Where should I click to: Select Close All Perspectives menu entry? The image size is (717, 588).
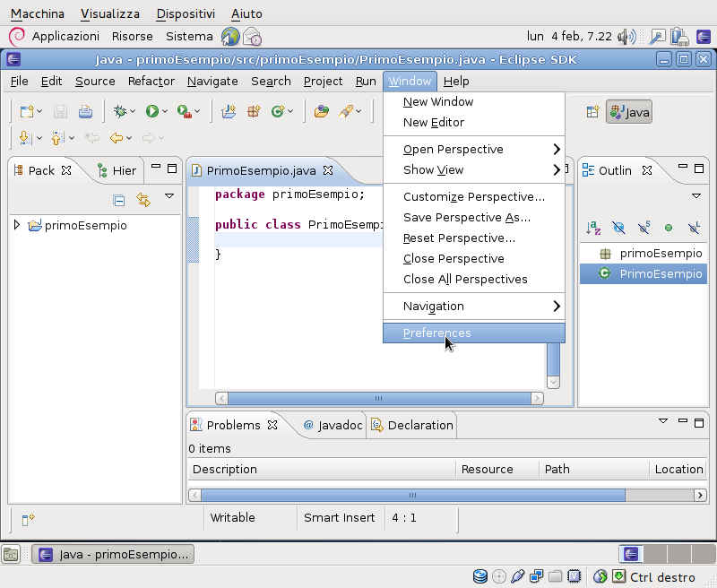(x=474, y=280)
